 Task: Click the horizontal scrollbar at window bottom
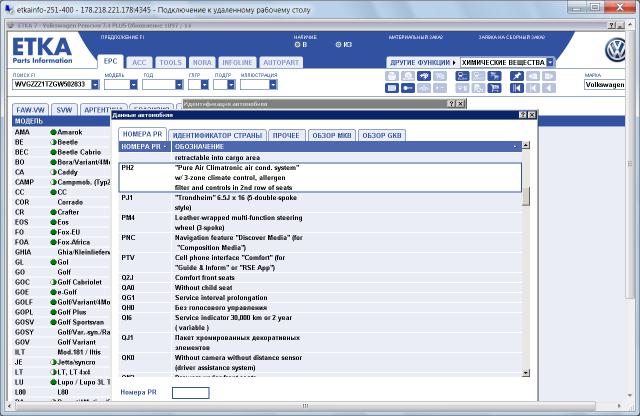pyautogui.click(x=305, y=406)
